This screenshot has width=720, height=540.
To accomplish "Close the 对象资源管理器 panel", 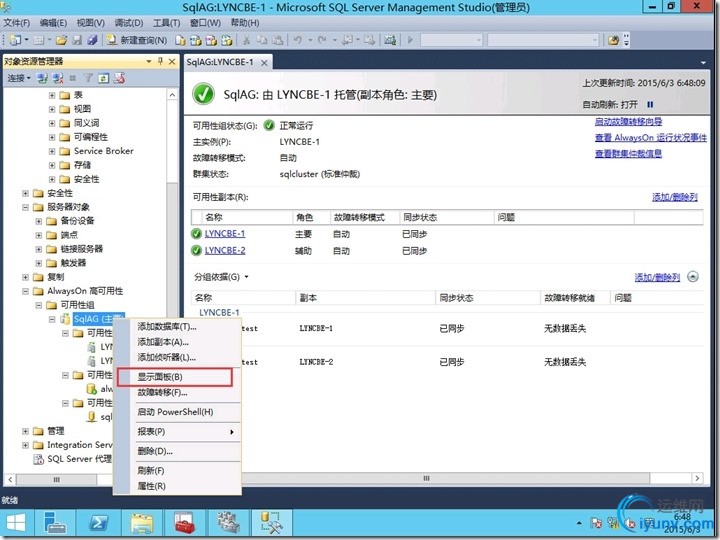I will 172,61.
